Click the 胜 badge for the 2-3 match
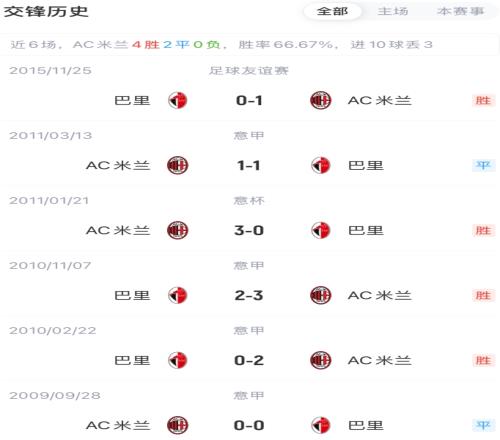 click(483, 295)
